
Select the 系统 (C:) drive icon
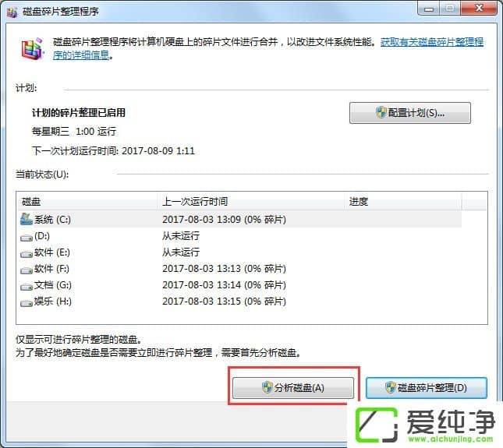(27, 220)
